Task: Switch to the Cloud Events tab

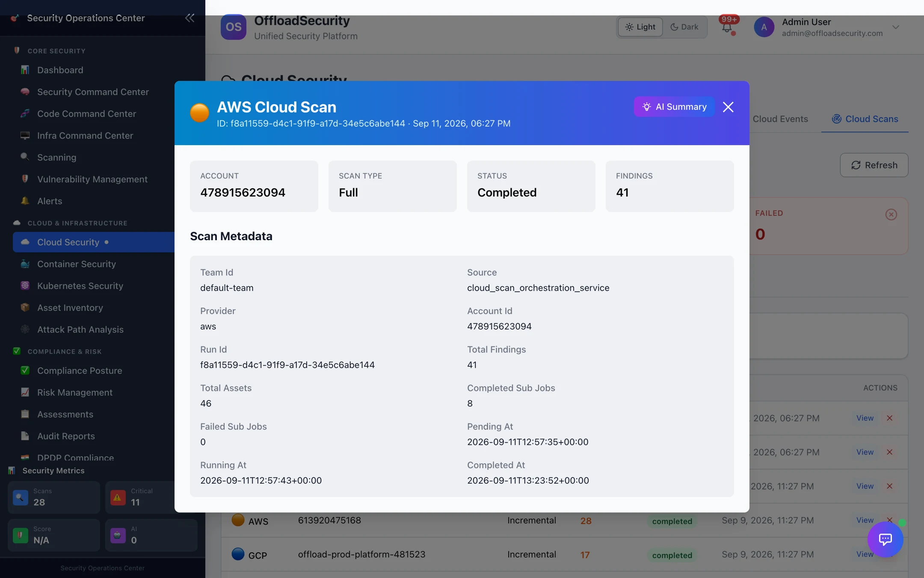Action: (780, 119)
